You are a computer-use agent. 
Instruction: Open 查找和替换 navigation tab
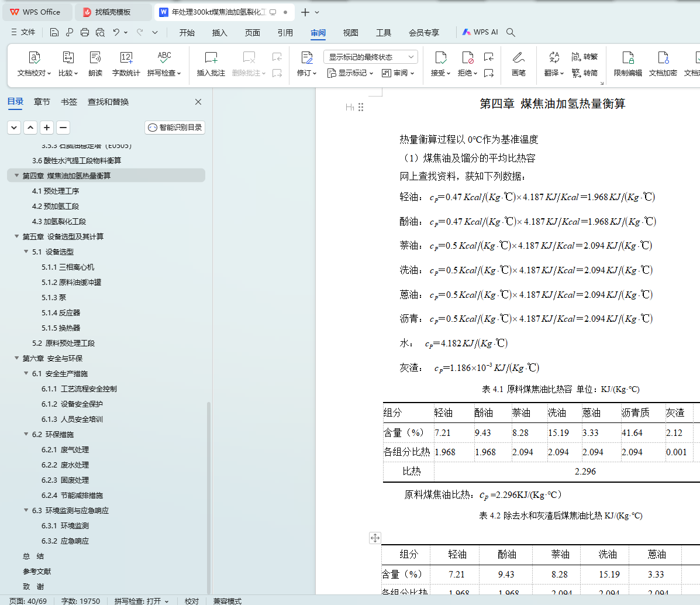[x=108, y=102]
